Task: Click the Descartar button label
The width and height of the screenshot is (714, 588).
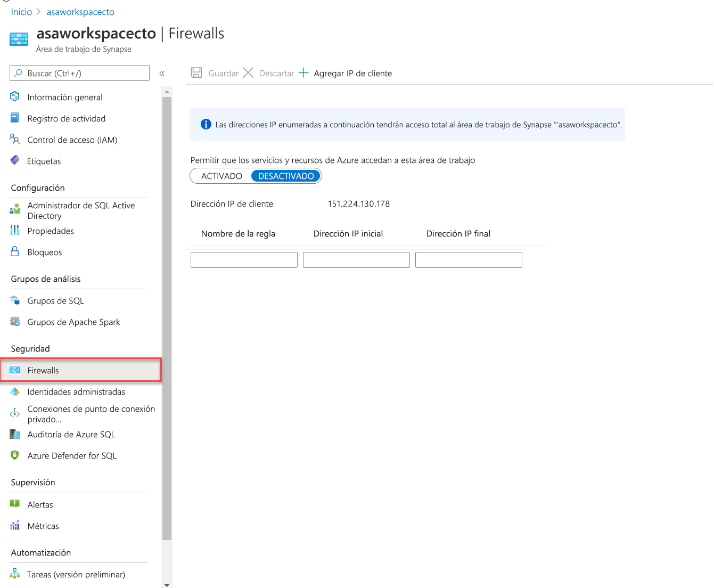Action: pos(276,73)
